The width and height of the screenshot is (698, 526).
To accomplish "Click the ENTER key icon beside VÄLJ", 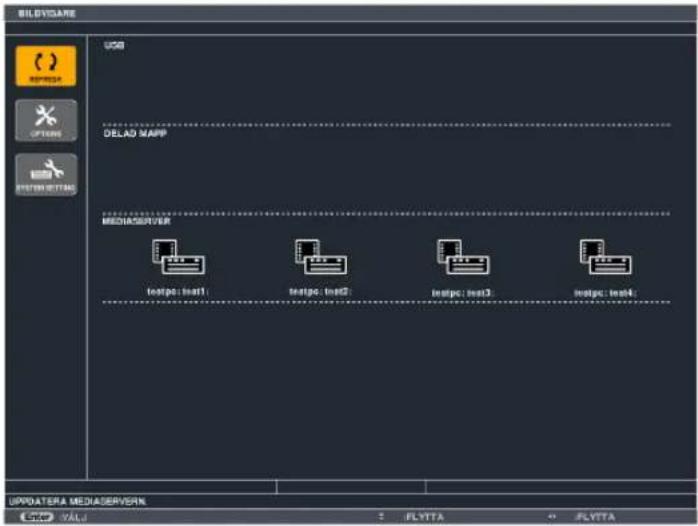I will point(37,517).
